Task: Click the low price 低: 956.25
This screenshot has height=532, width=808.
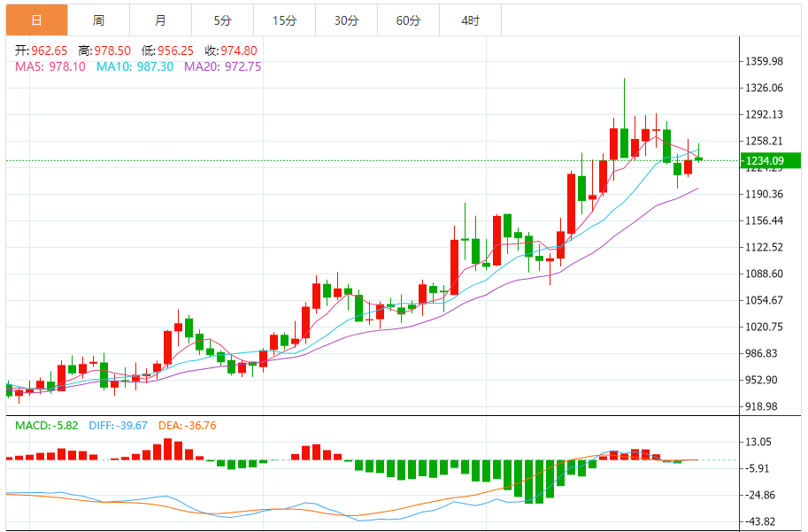Action: point(167,51)
